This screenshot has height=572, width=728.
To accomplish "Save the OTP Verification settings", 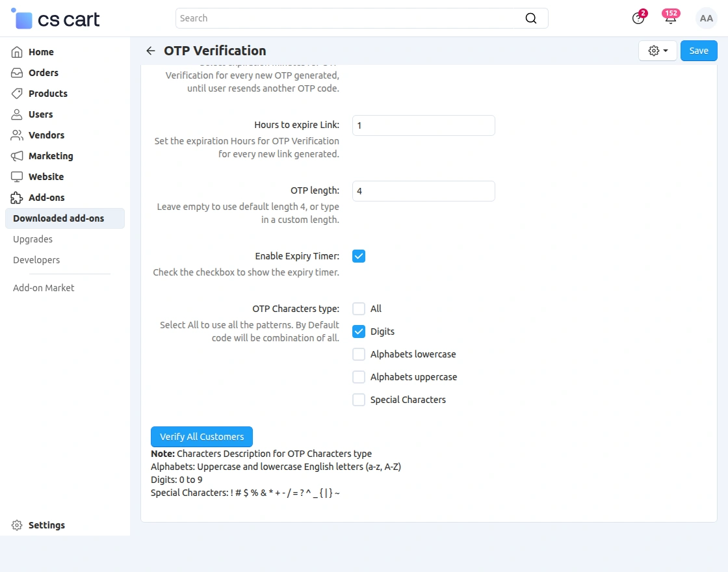I will click(699, 50).
